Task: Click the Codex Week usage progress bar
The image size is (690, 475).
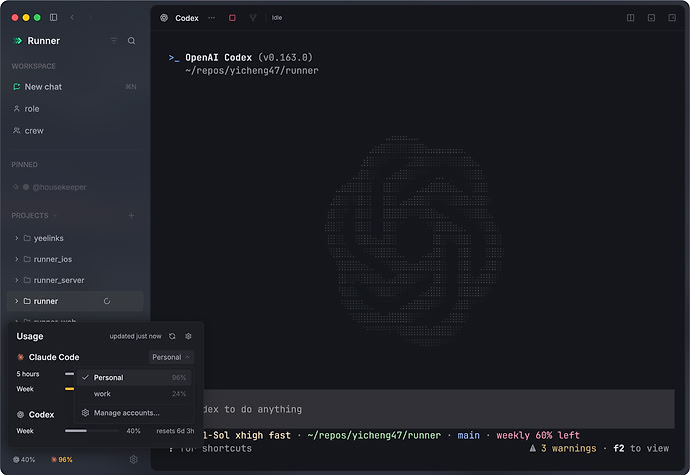Action: 92,431
